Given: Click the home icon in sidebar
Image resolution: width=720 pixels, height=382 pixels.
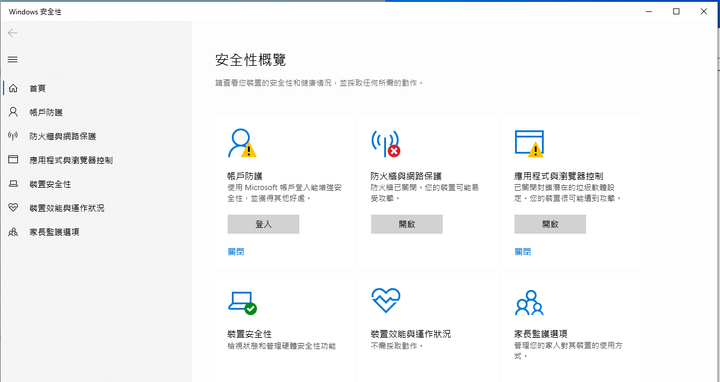Looking at the screenshot, I should 13,88.
